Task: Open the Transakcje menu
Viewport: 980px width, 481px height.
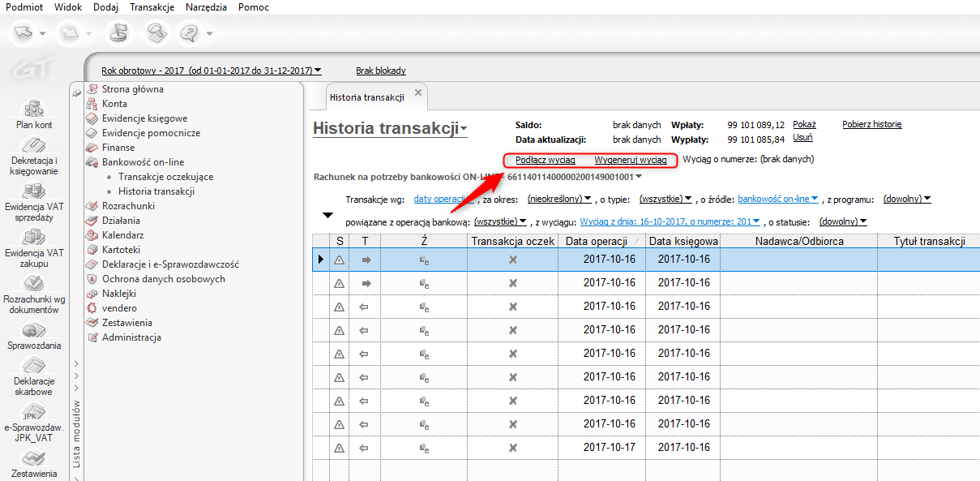Action: pyautogui.click(x=152, y=7)
